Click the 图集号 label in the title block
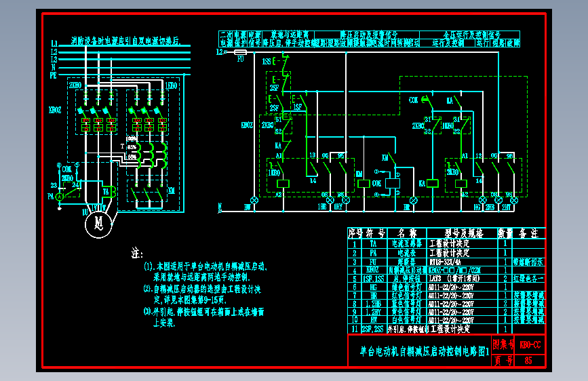The image size is (588, 381). pyautogui.click(x=503, y=344)
